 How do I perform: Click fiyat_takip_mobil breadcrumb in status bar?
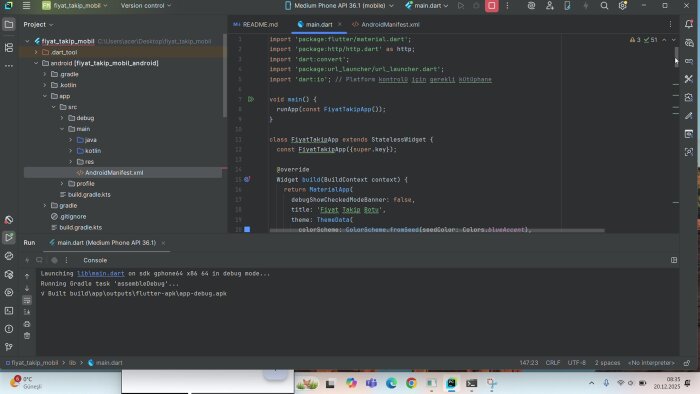click(x=32, y=363)
